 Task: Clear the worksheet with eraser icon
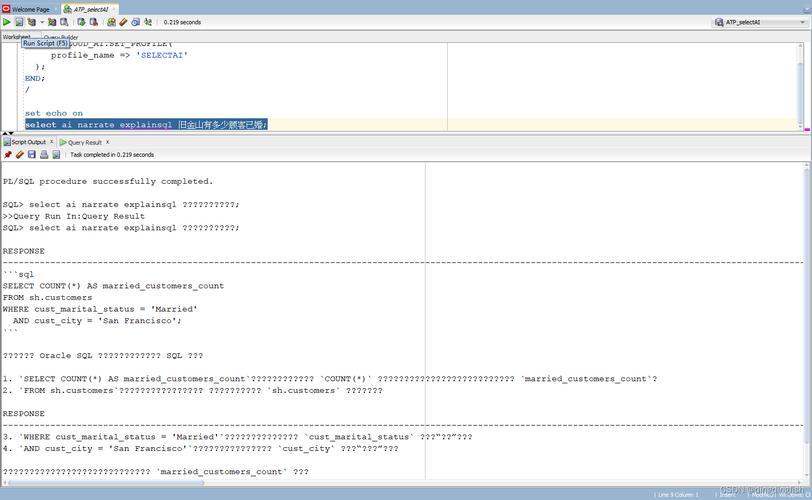(123, 21)
